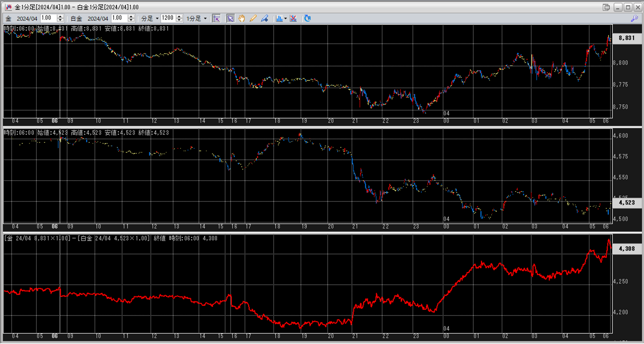
Task: Toggle the crosshair cursor display icon
Action: coord(216,18)
